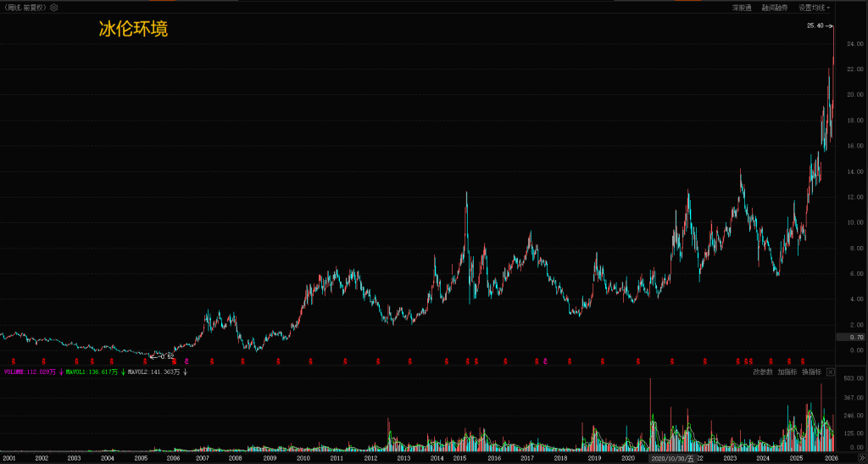Open the 周线 前复权 period selector
The image size is (868, 464).
(x=25, y=8)
